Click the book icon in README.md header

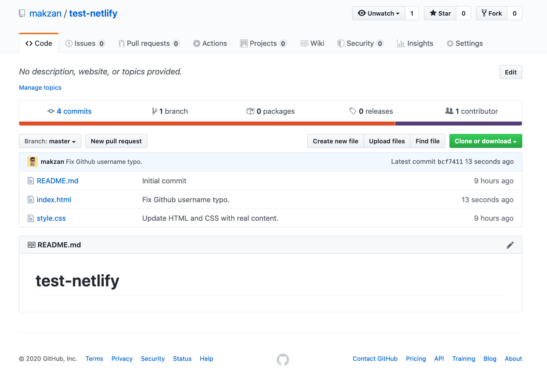[32, 245]
